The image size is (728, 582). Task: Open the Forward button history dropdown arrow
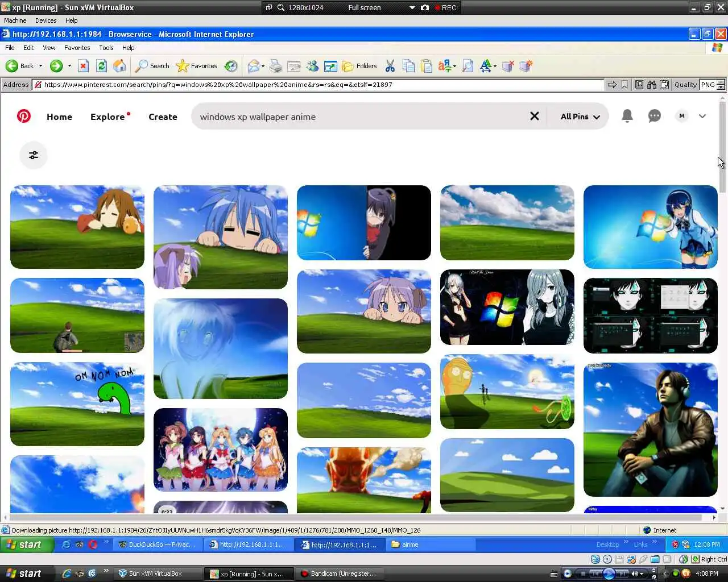[x=69, y=66]
